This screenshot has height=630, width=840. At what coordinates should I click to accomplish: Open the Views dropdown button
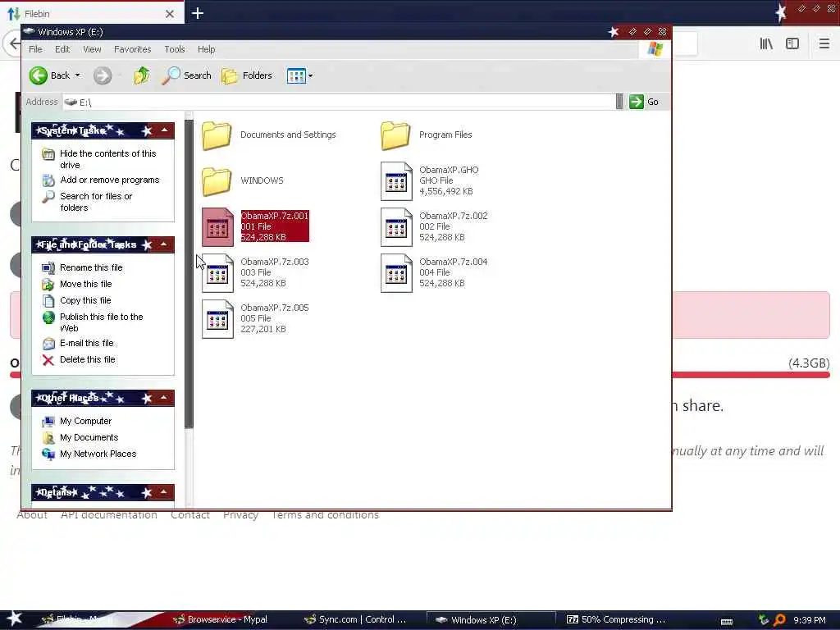299,75
